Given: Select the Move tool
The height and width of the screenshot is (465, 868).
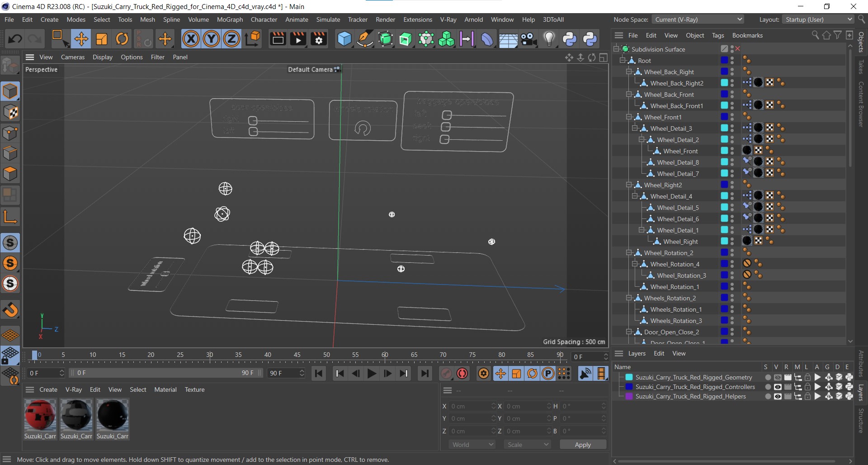Looking at the screenshot, I should tap(81, 39).
